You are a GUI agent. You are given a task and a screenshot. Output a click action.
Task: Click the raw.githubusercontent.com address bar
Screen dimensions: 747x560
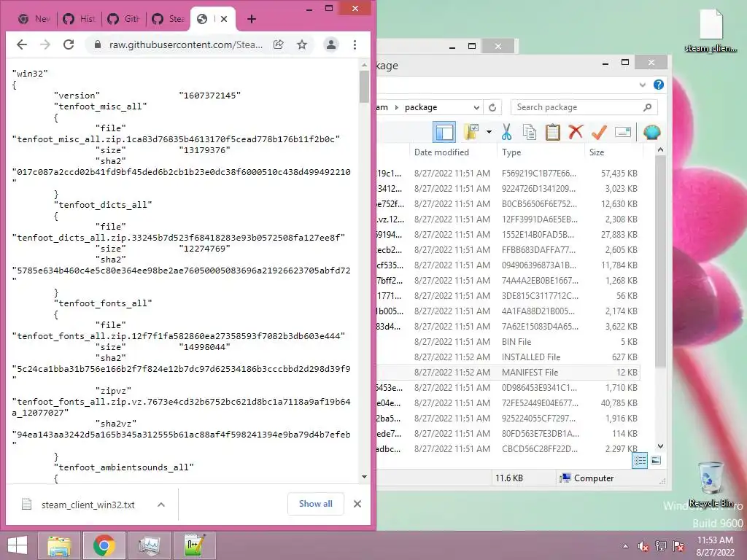186,44
